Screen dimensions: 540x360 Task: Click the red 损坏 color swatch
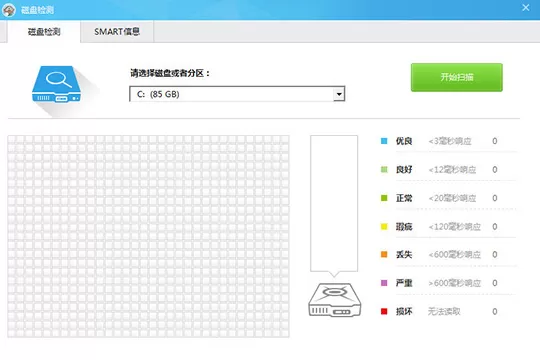click(x=384, y=311)
